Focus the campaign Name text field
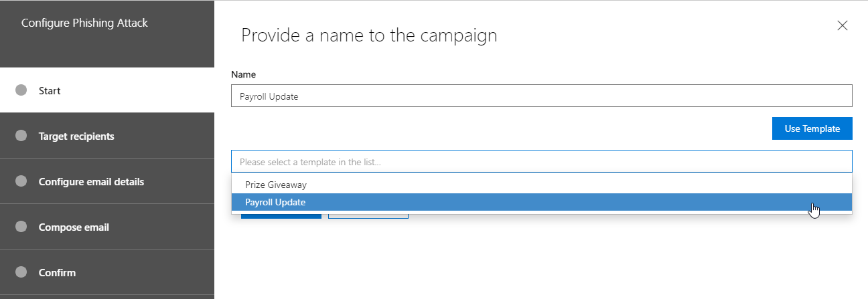Viewport: 868px width, 299px height. tap(541, 96)
